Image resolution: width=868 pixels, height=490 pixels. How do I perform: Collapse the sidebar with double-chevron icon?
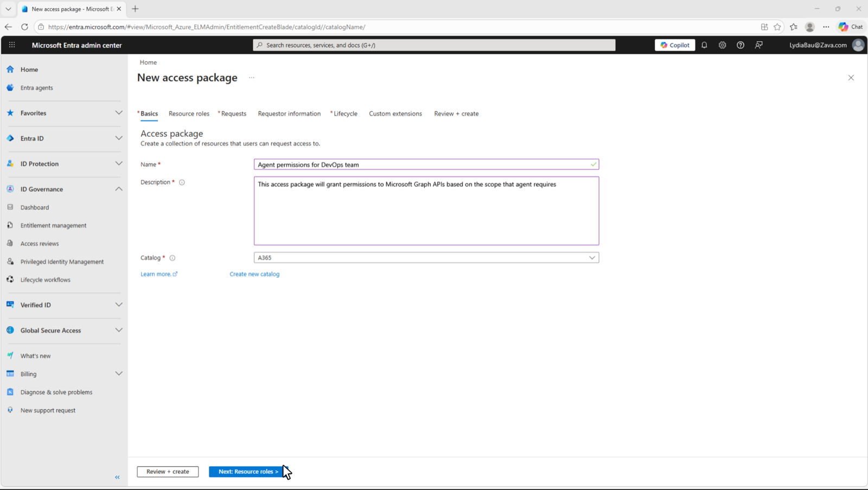117,477
